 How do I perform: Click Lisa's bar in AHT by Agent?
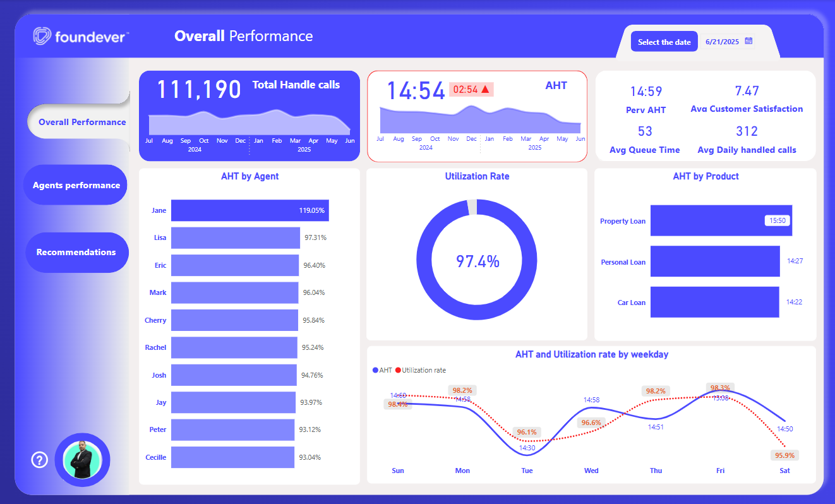(x=235, y=238)
